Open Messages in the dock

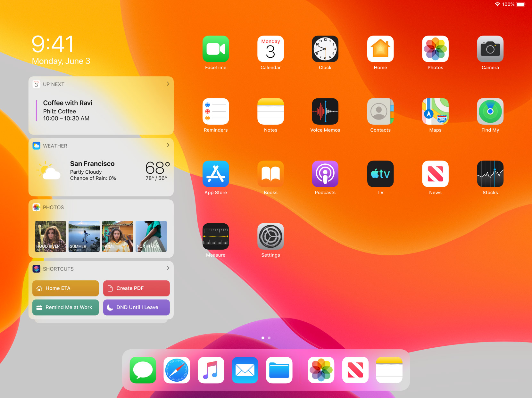coord(143,370)
